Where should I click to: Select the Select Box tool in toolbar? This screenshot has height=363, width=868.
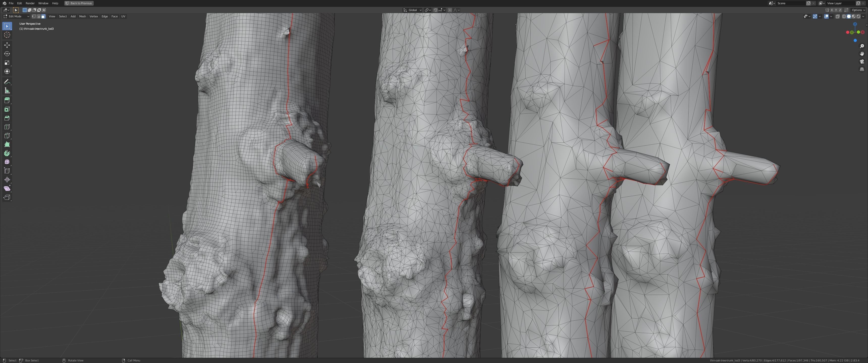[x=7, y=26]
